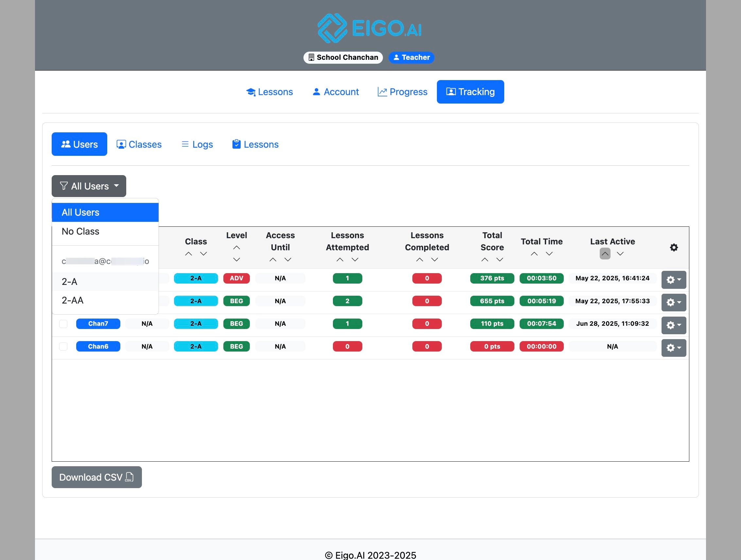Open the Progress tab
The image size is (741, 560).
[x=402, y=92]
